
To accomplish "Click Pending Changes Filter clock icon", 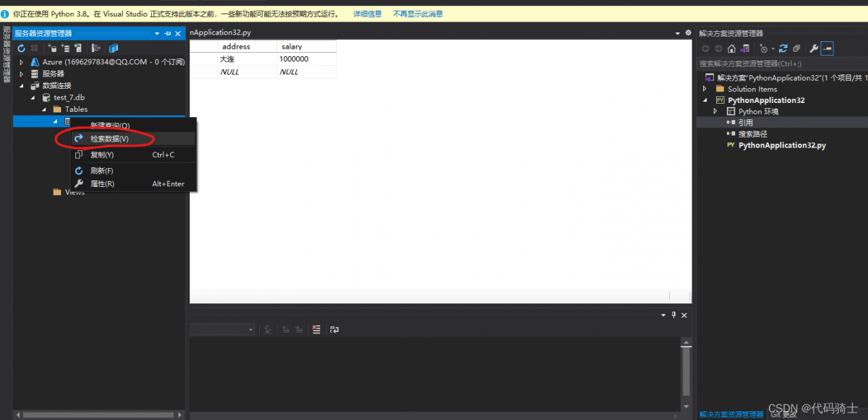I will pos(764,49).
